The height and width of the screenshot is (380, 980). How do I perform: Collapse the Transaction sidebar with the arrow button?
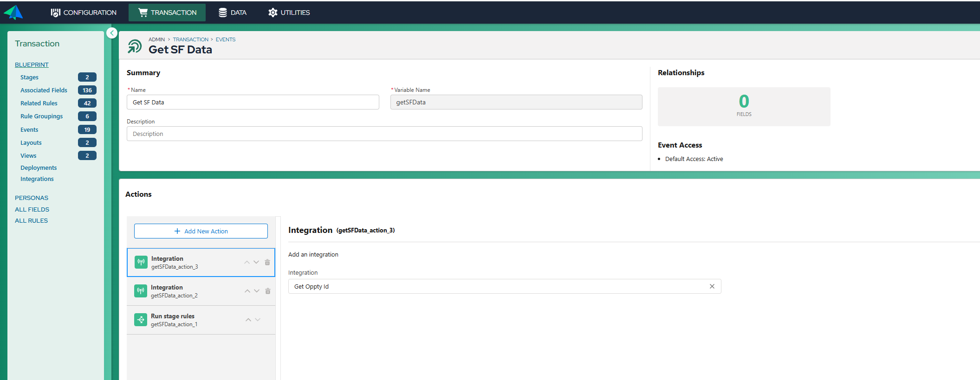[x=112, y=33]
